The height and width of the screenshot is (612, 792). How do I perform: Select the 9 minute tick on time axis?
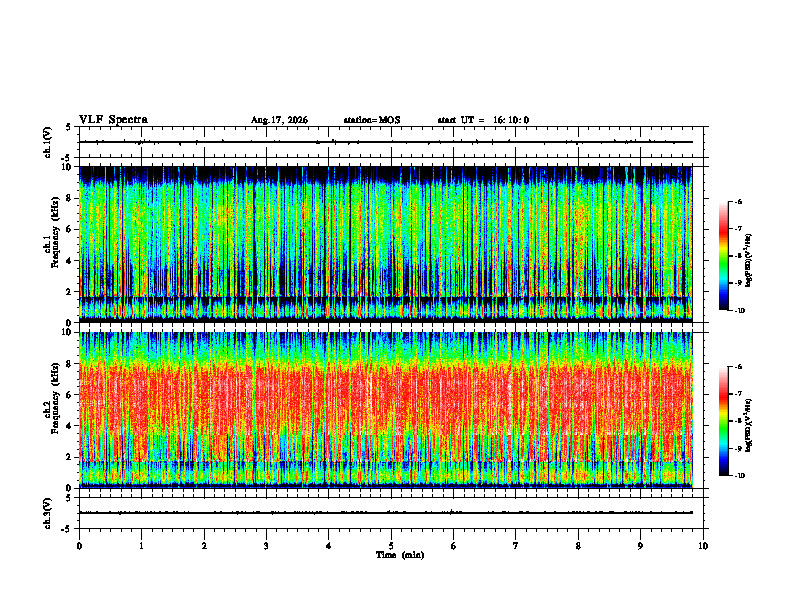(x=640, y=546)
